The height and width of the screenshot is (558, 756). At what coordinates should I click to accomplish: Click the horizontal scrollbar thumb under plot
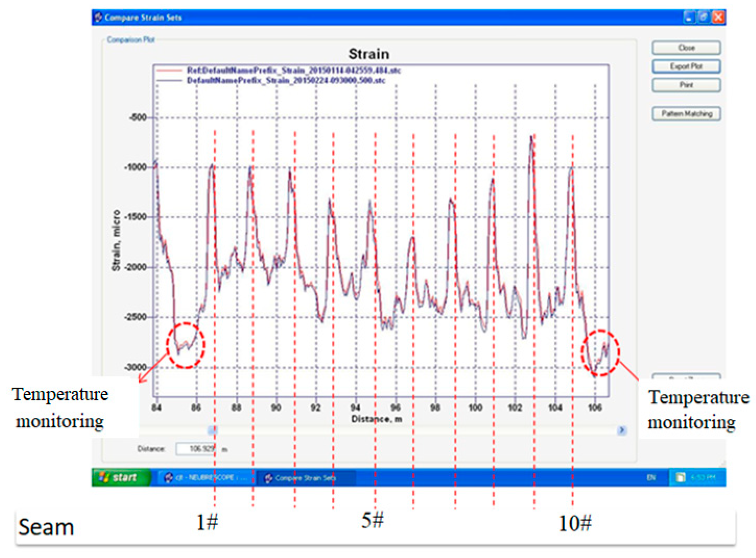(213, 430)
